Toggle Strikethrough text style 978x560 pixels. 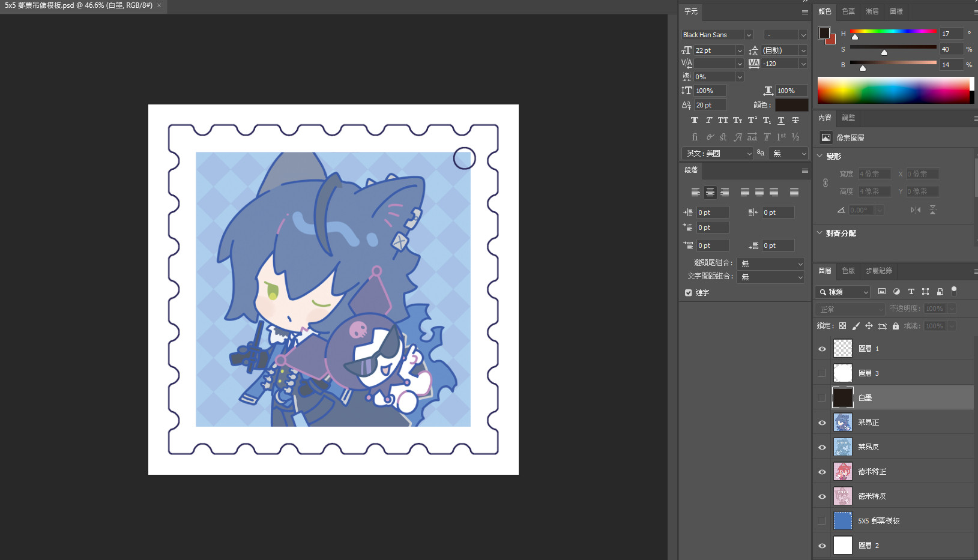795,121
